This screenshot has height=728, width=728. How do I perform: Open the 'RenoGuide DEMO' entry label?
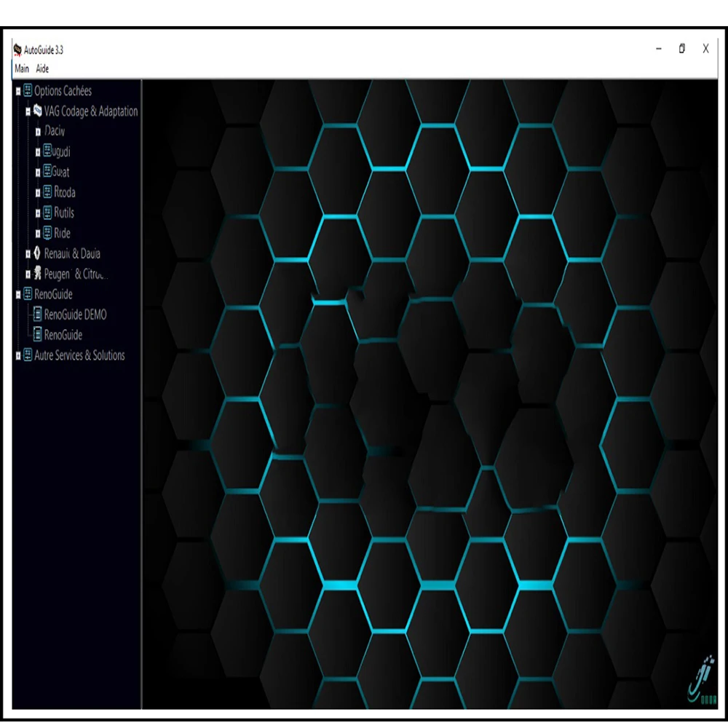[75, 314]
